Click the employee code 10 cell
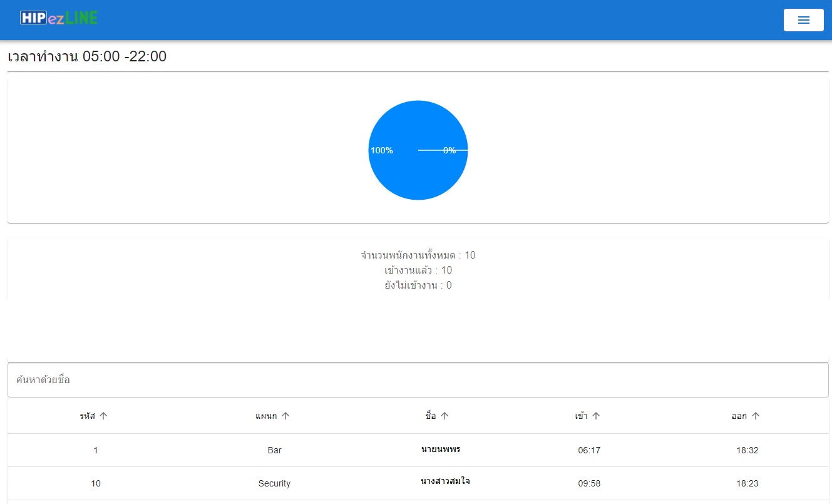 click(96, 483)
